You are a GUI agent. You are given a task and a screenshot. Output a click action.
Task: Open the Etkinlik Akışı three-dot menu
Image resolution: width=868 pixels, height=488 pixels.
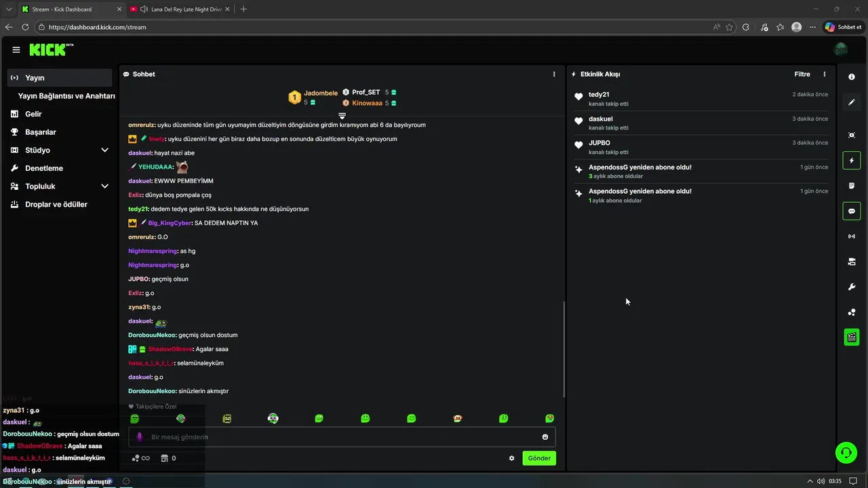pyautogui.click(x=825, y=74)
